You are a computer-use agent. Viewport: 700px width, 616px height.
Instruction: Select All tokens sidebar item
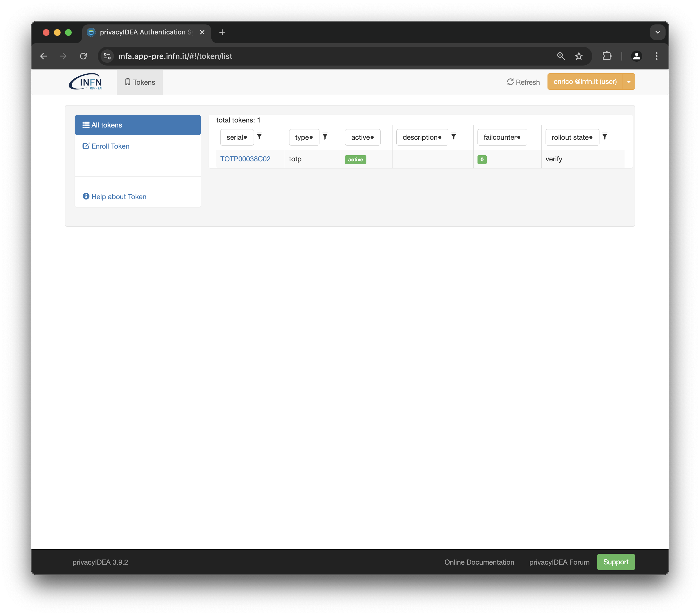(138, 124)
